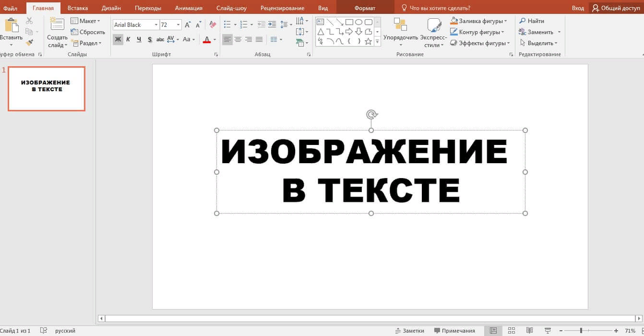644x336 pixels.
Task: Open font color red A button
Action: click(207, 39)
